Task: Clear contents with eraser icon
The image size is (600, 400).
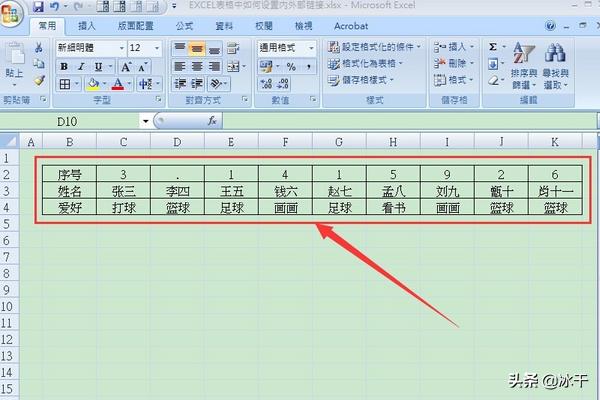Action: coord(494,80)
